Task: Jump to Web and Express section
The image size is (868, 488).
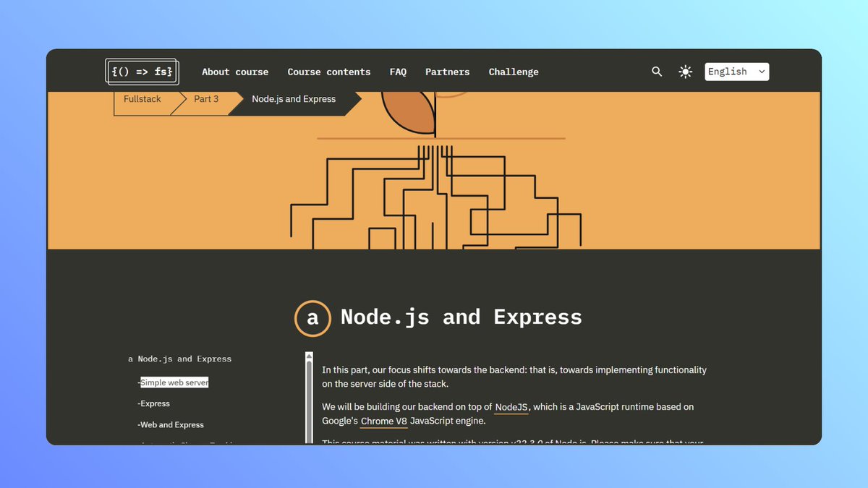Action: pyautogui.click(x=171, y=425)
